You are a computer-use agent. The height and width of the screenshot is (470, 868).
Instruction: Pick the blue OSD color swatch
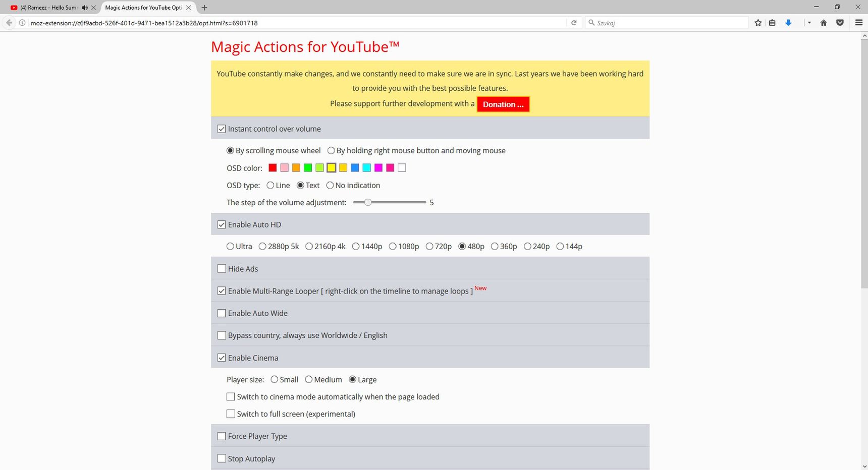pyautogui.click(x=355, y=168)
